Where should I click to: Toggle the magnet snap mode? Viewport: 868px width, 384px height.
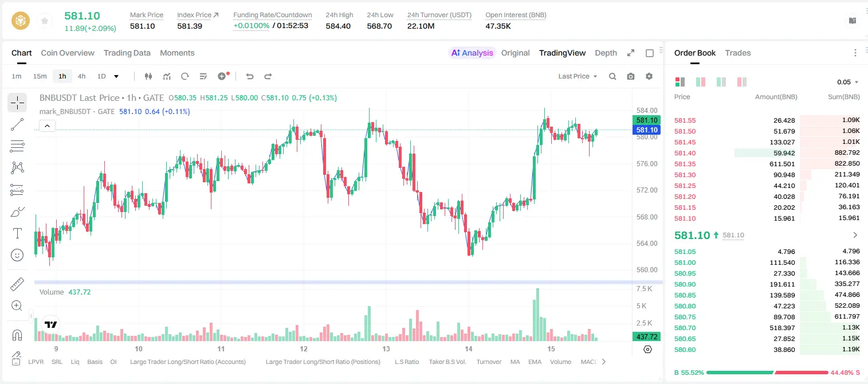pyautogui.click(x=17, y=335)
